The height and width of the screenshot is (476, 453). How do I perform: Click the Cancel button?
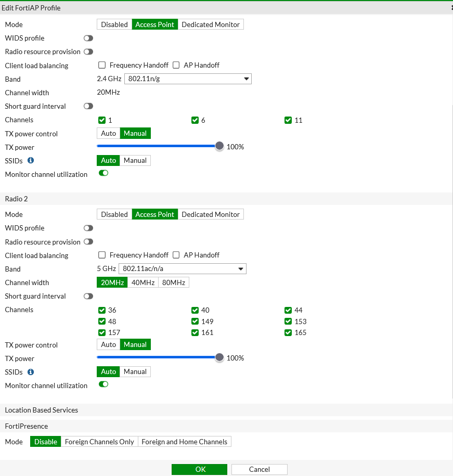pos(259,469)
